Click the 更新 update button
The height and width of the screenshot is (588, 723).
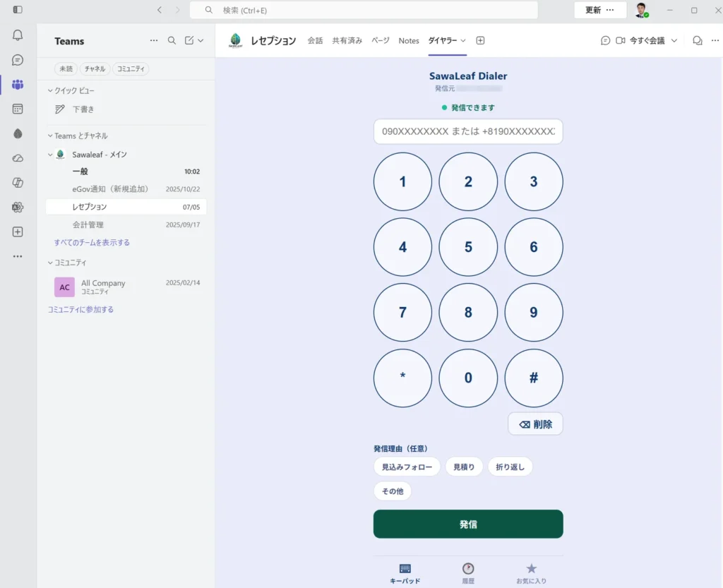[x=593, y=10]
